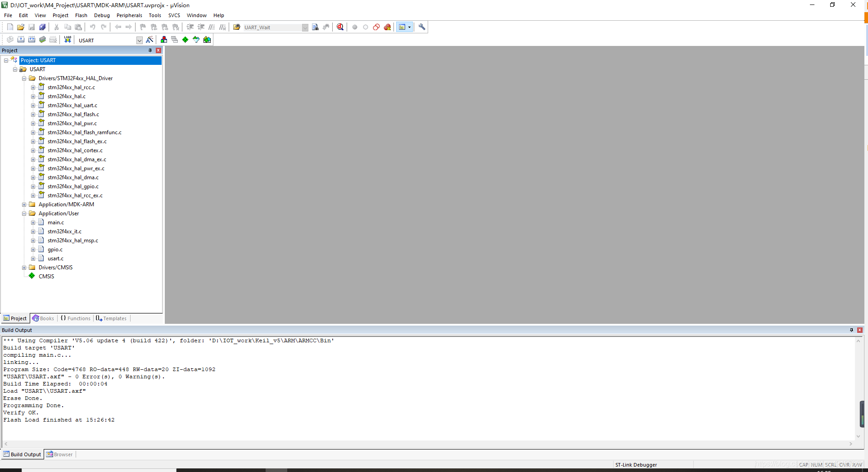Close the Project panel
This screenshot has height=472, width=868.
click(x=158, y=50)
